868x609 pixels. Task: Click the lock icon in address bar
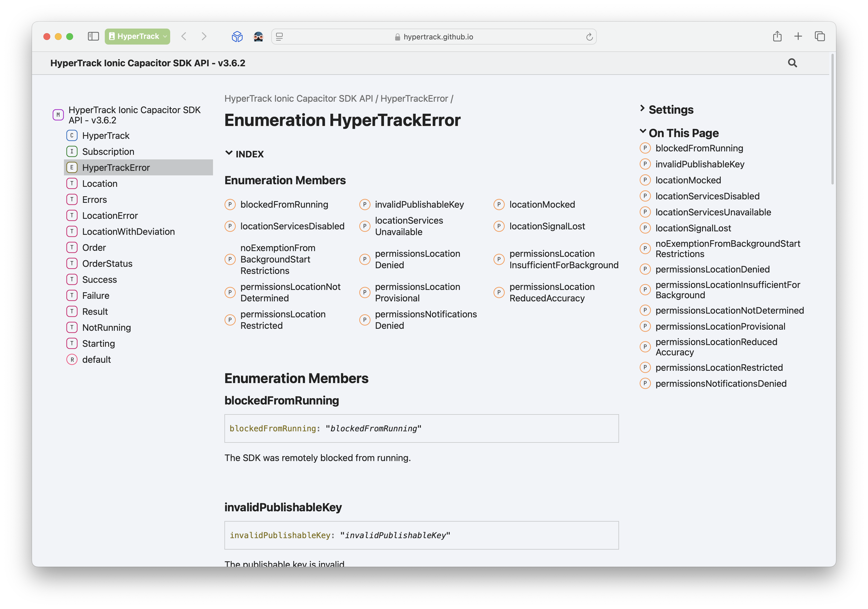pyautogui.click(x=397, y=37)
